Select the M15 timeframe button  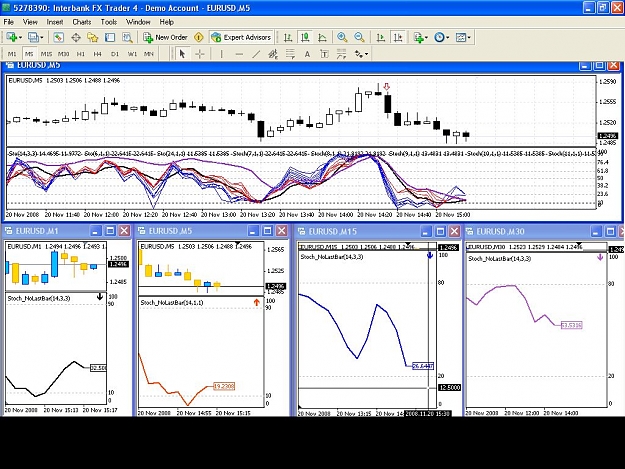pyautogui.click(x=46, y=54)
